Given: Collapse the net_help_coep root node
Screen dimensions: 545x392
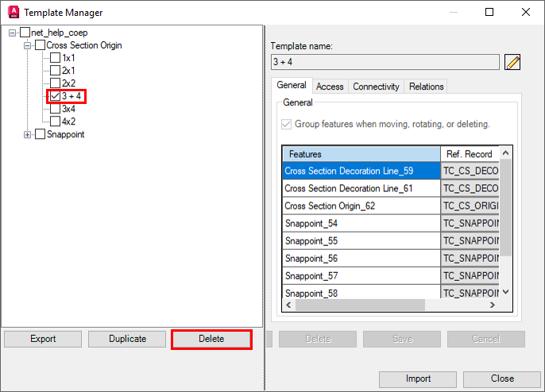Looking at the screenshot, I should (13, 33).
